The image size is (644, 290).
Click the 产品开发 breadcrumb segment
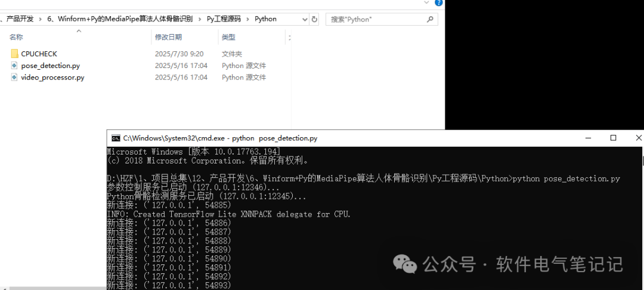[20, 19]
